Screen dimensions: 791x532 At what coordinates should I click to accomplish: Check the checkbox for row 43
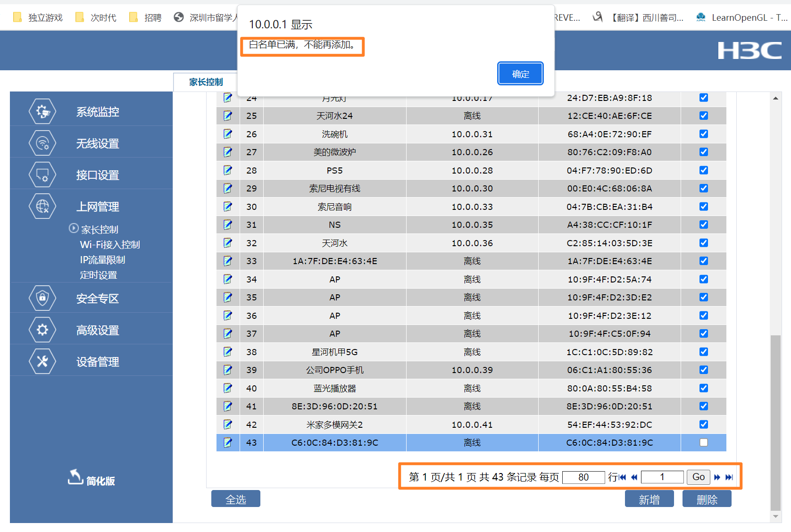(704, 442)
